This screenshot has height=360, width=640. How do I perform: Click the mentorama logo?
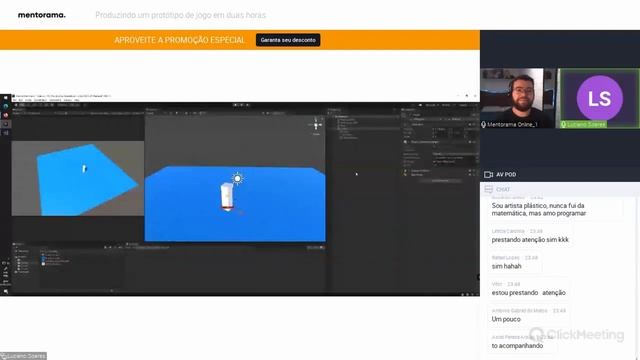pyautogui.click(x=41, y=15)
